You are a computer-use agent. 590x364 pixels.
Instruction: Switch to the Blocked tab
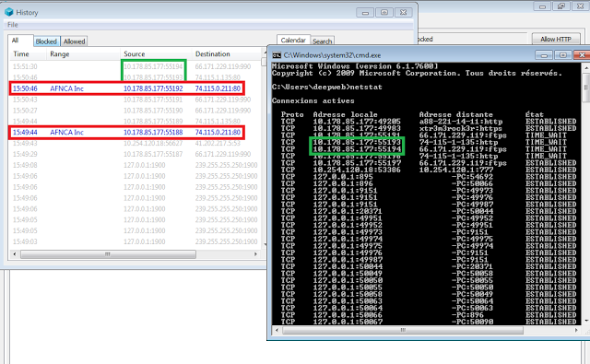(46, 41)
